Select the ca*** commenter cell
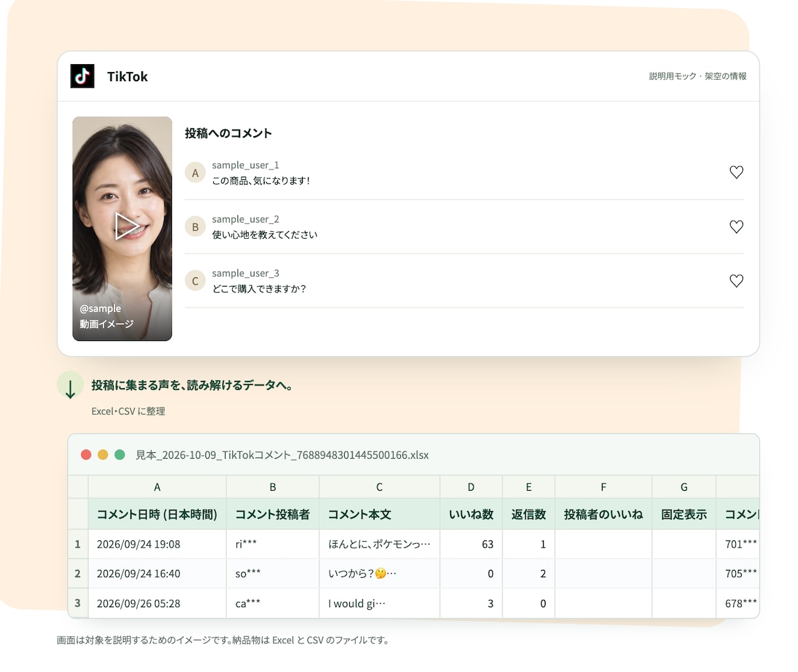 click(x=273, y=603)
